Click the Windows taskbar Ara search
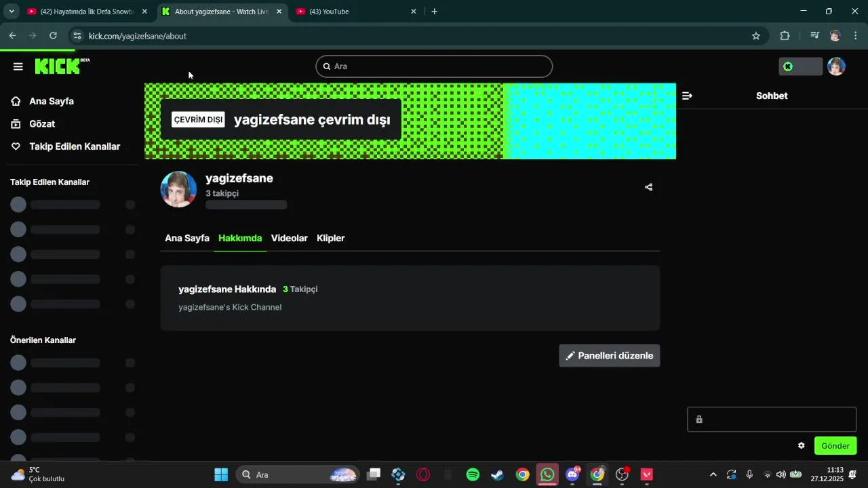 [x=297, y=474]
